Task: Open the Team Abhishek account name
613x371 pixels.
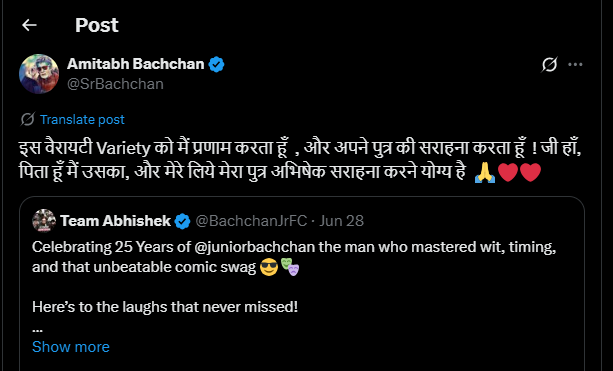Action: pos(115,221)
